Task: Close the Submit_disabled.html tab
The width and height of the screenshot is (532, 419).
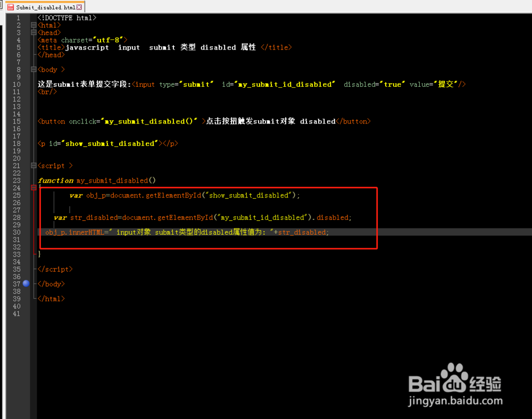Action: (x=79, y=7)
